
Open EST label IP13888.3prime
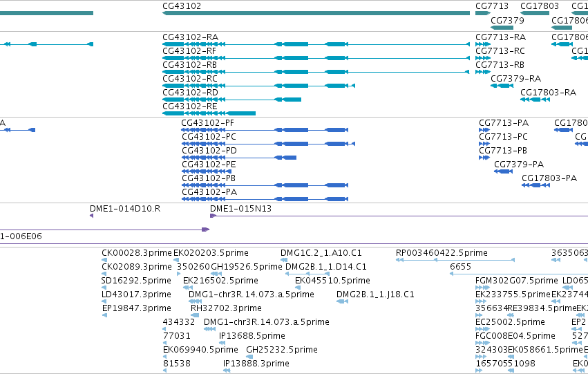[x=256, y=364]
